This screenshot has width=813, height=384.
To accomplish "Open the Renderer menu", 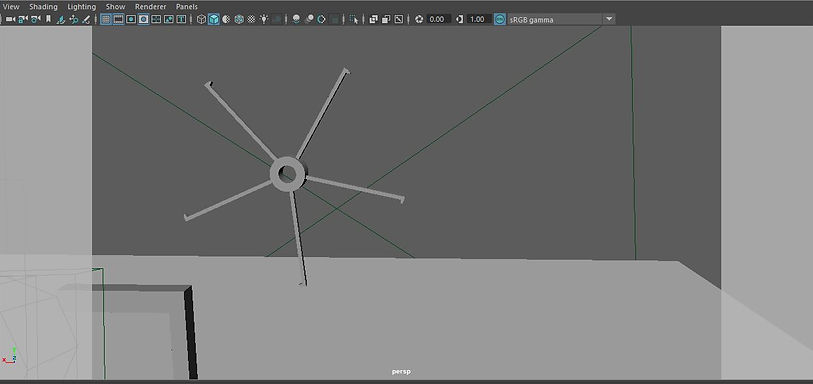I will [150, 7].
